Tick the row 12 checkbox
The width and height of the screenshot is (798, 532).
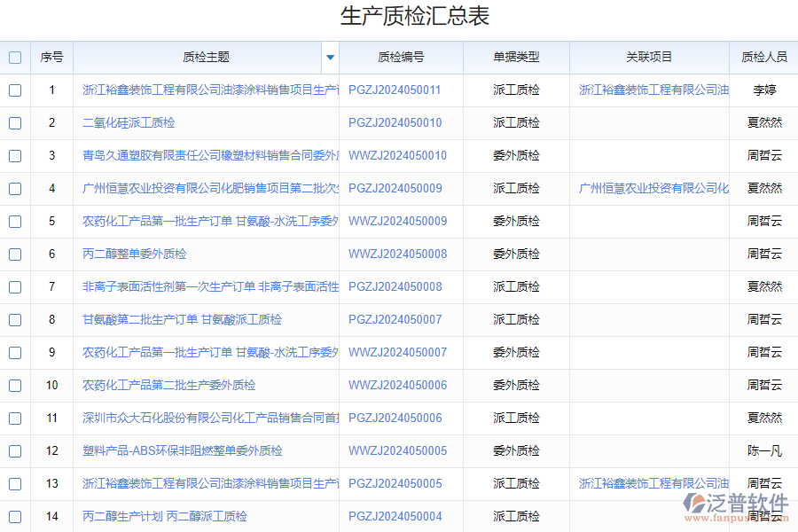point(15,451)
